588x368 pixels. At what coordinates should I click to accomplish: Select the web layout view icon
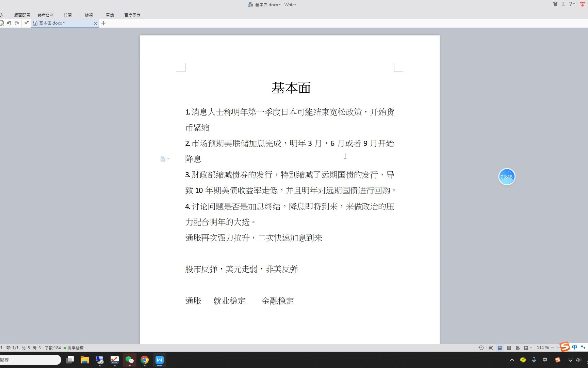tap(518, 348)
